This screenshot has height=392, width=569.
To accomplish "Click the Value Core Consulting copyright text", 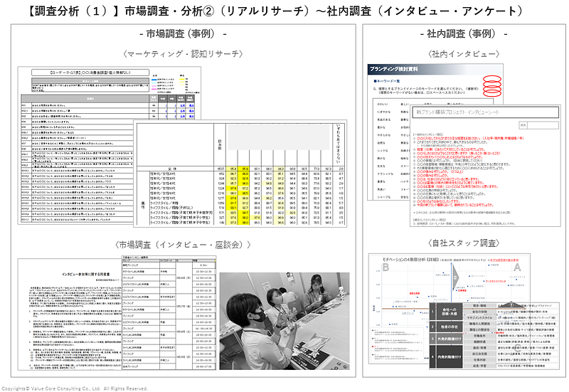I will click(75, 388).
